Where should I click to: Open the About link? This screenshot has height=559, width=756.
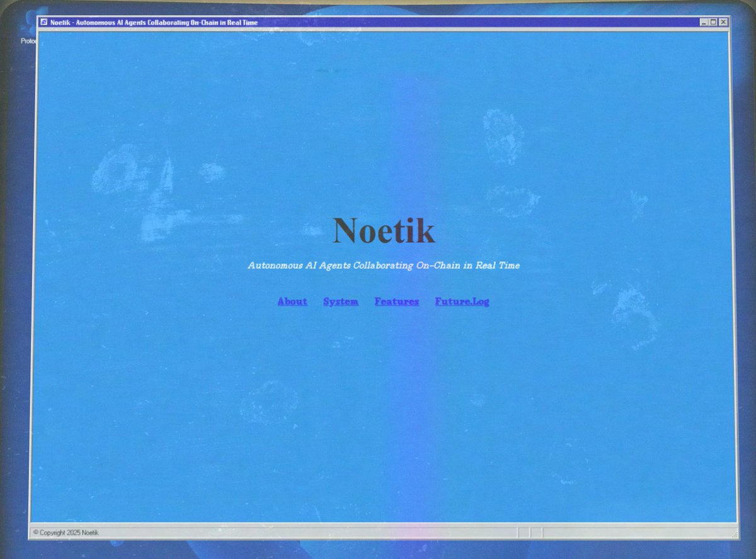pyautogui.click(x=292, y=301)
